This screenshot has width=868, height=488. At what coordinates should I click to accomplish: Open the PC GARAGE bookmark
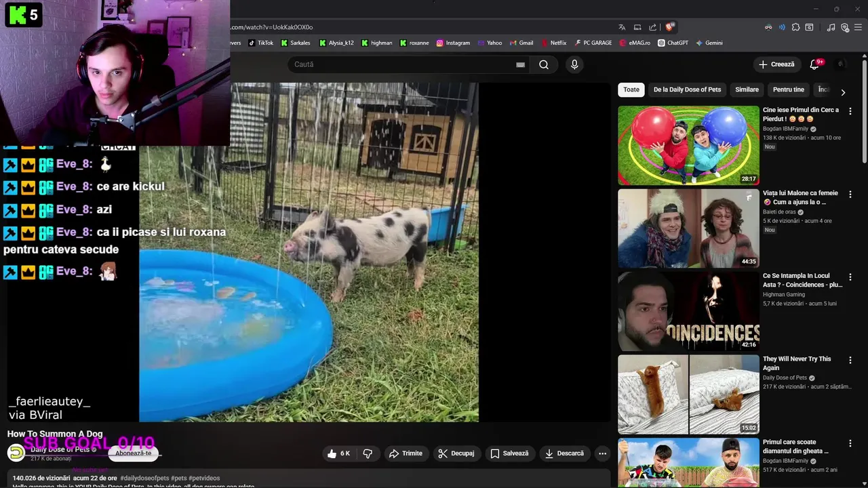(x=593, y=43)
